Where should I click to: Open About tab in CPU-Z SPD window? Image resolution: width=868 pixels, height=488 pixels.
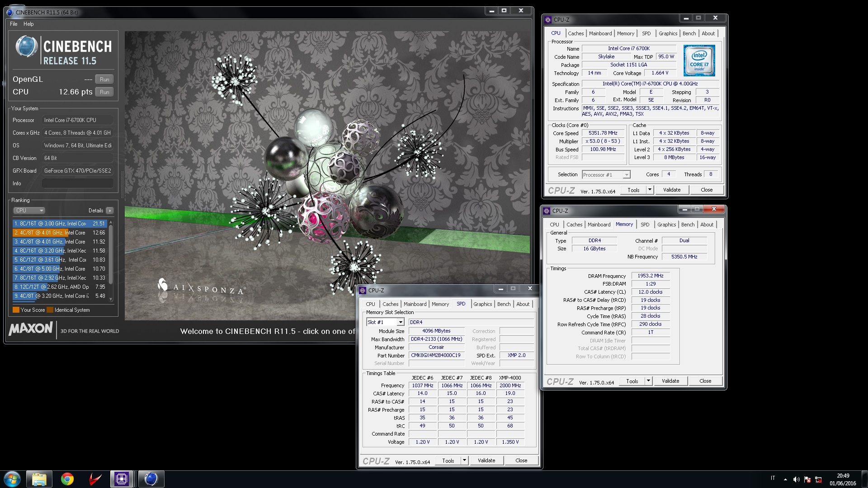click(x=523, y=304)
